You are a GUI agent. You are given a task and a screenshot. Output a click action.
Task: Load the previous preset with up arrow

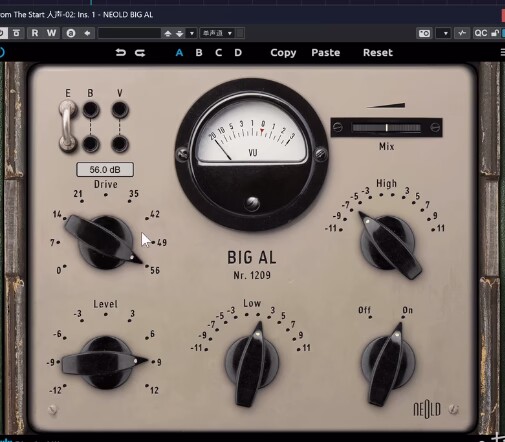click(x=168, y=33)
